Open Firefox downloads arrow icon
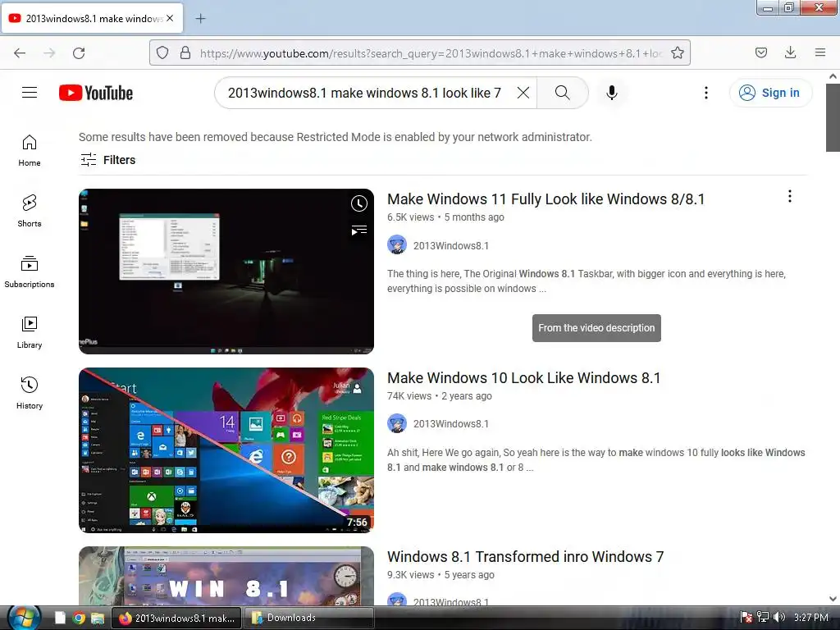This screenshot has height=630, width=840. coord(790,52)
